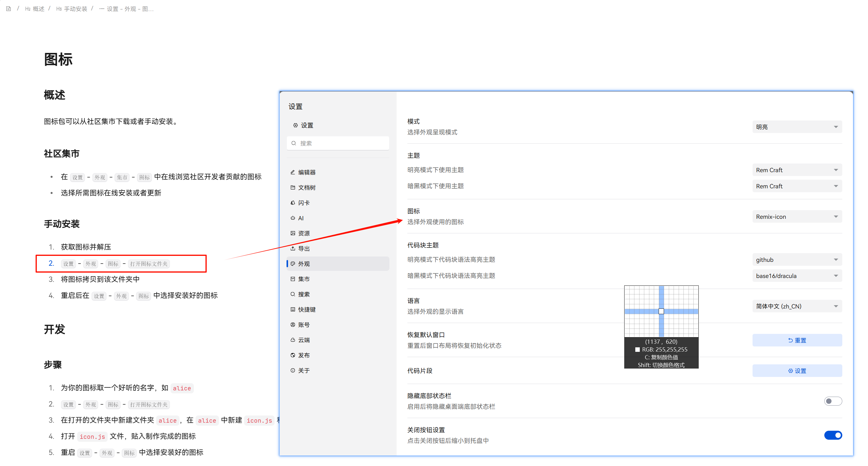Click the pencil icon beside 编辑器
This screenshot has height=466, width=868.
[x=293, y=172]
